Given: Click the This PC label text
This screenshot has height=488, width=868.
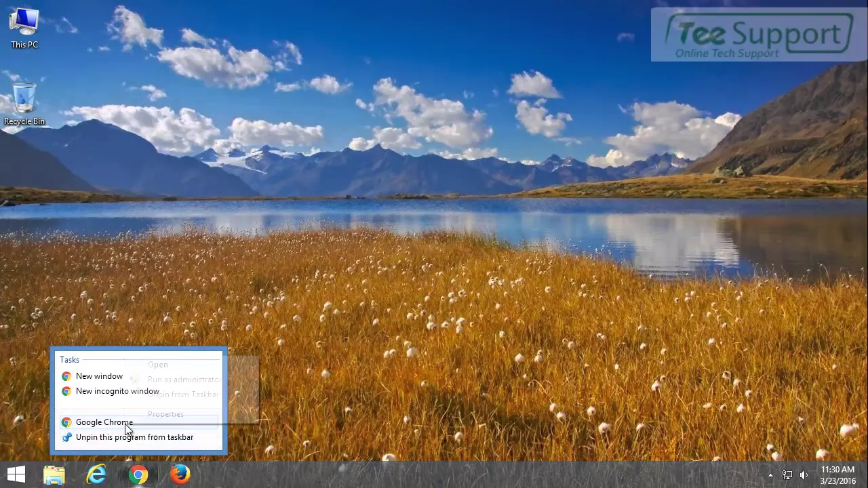Looking at the screenshot, I should tap(24, 45).
